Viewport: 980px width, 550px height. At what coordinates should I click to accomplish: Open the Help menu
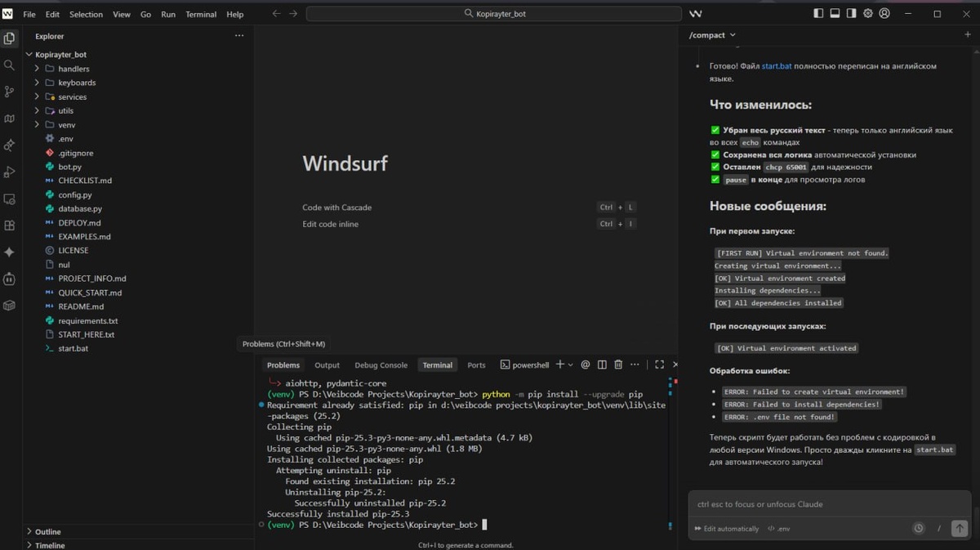point(235,14)
